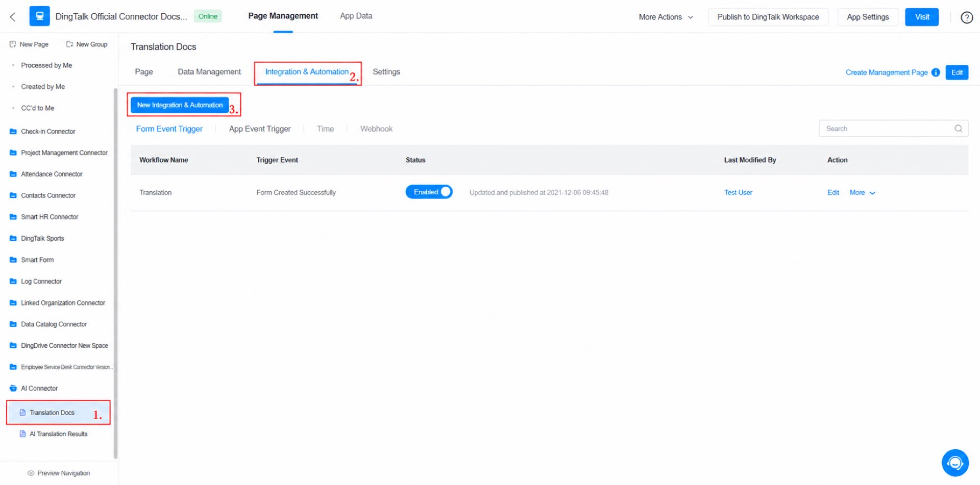The image size is (980, 485).
Task: Click the sidebar vertical scrollbar
Action: (116, 273)
